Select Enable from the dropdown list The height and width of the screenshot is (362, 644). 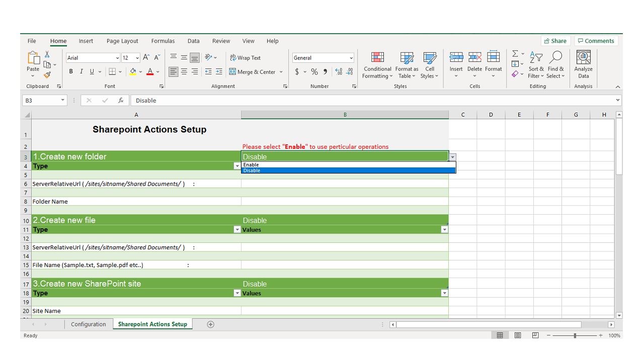click(x=251, y=165)
